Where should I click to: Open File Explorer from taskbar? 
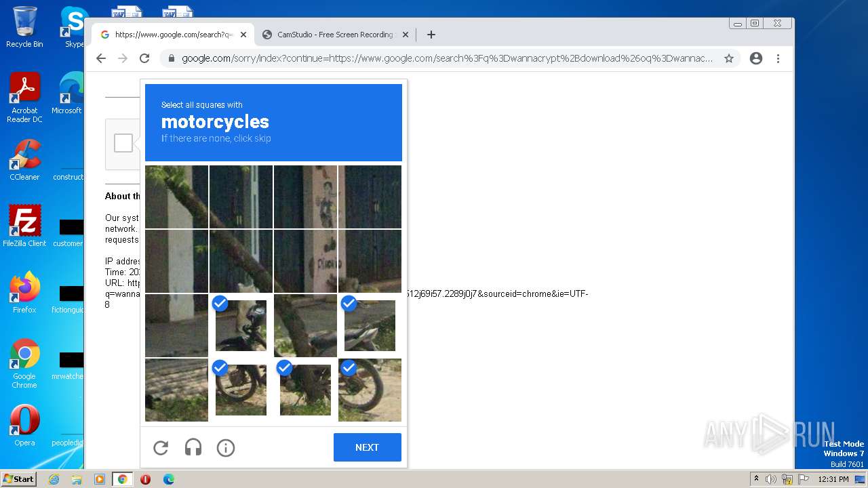[x=77, y=479]
